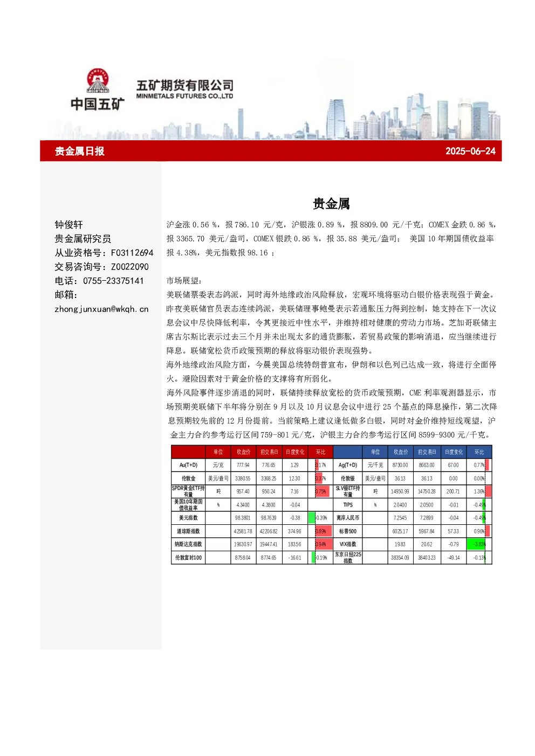Click the 伦敦金 closing price 3380.55

click(x=243, y=478)
